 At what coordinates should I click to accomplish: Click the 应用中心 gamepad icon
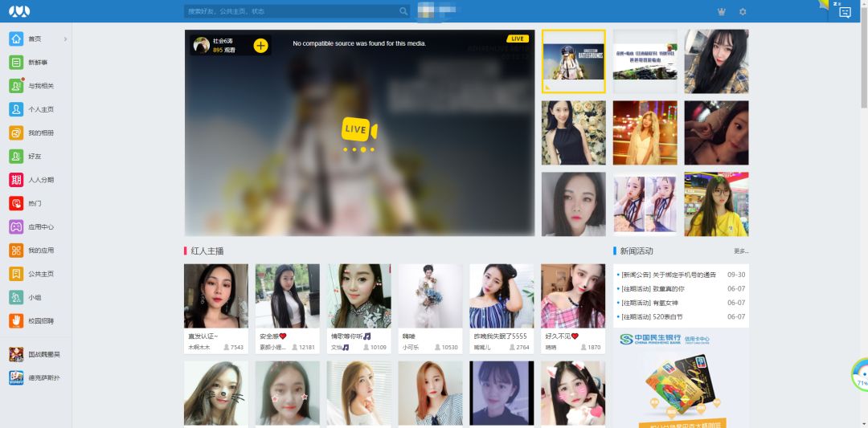pyautogui.click(x=16, y=227)
